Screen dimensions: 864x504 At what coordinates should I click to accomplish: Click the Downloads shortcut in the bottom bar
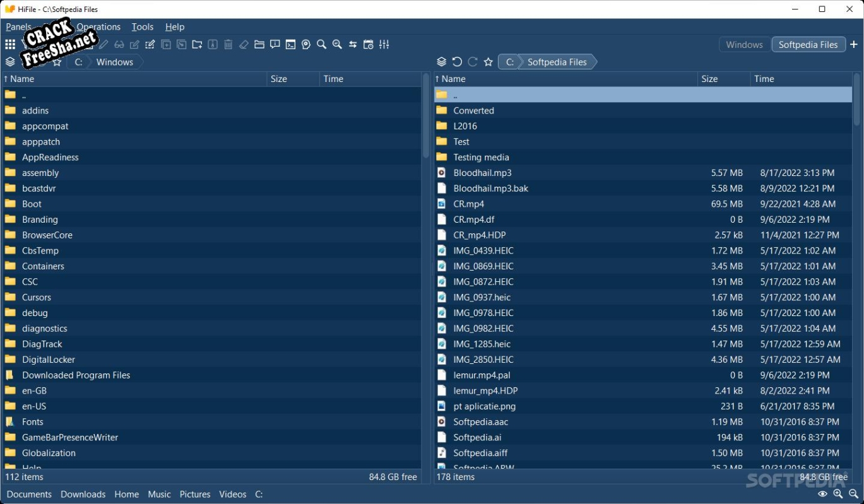[x=83, y=494]
